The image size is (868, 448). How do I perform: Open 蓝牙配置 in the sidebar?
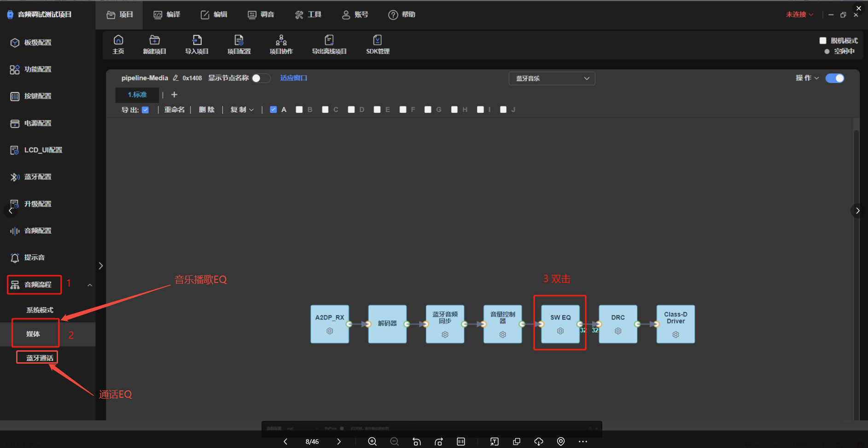click(31, 177)
